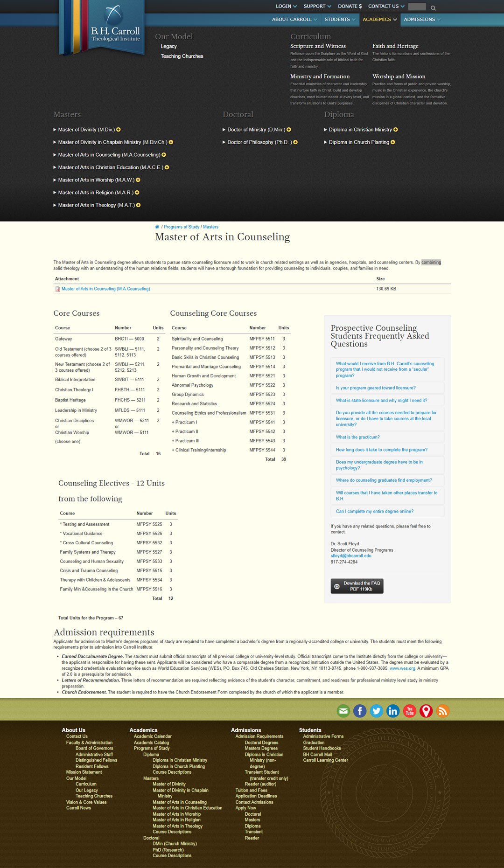Go home via breadcrumb house icon
This screenshot has width=504, height=868.
point(157,227)
